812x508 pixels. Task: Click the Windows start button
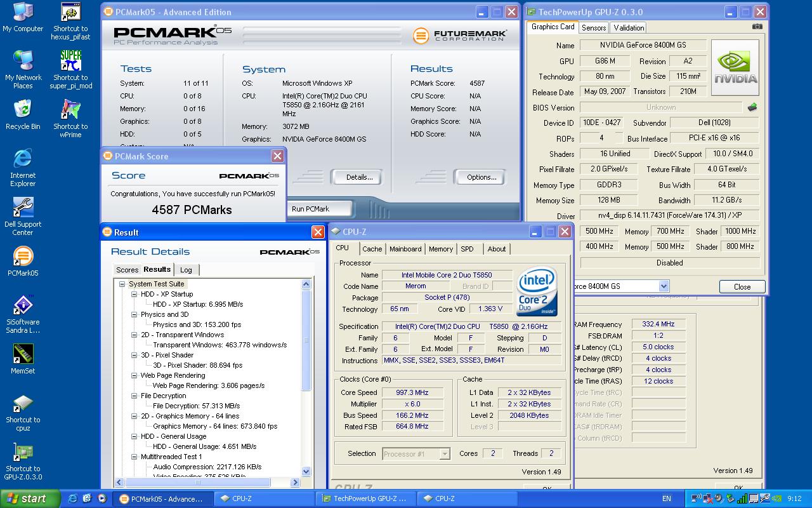click(x=30, y=498)
